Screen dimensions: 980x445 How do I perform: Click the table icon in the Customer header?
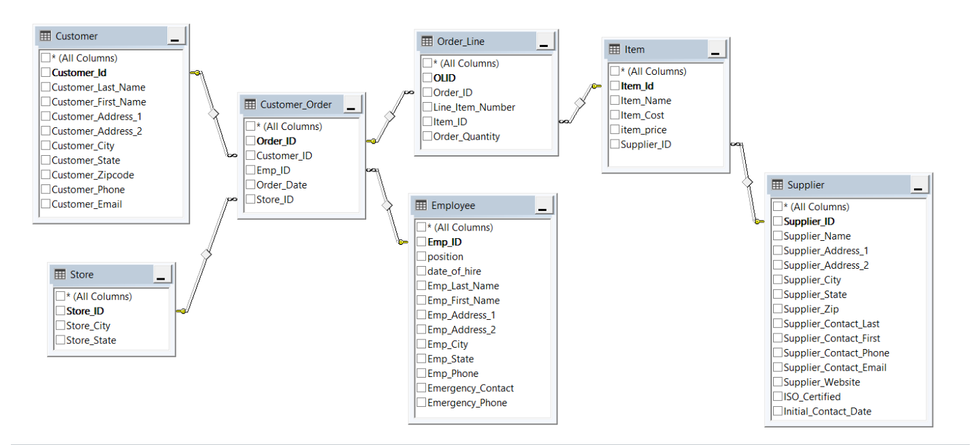46,35
